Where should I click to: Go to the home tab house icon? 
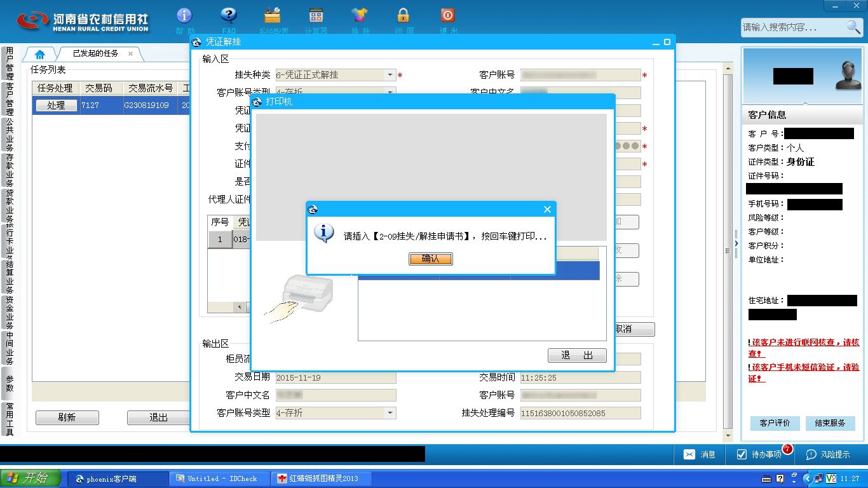click(x=39, y=54)
